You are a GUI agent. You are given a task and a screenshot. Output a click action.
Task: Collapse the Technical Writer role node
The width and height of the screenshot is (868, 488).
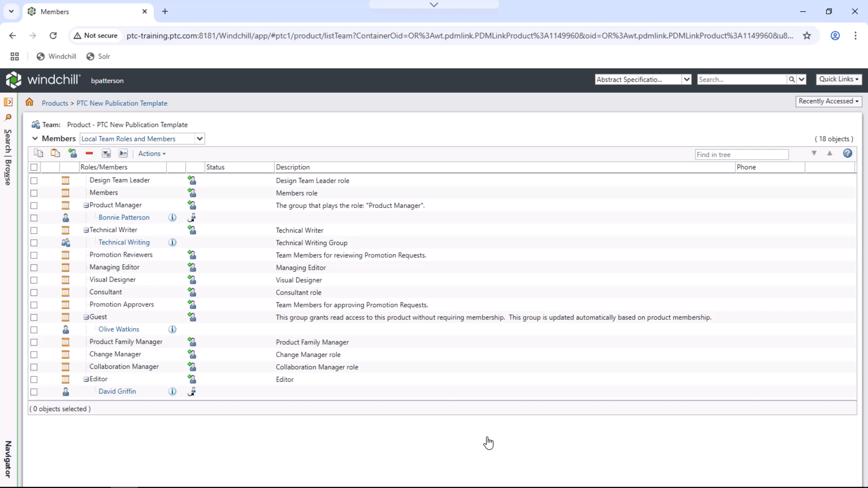[x=86, y=230]
